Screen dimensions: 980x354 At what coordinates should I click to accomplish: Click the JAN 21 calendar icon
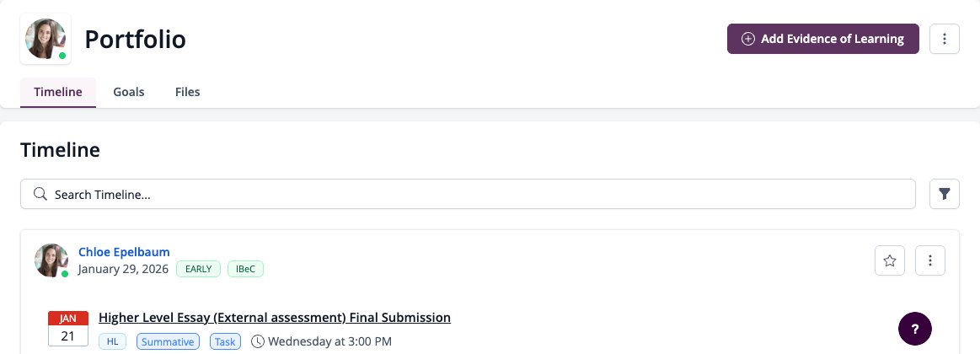coord(68,329)
